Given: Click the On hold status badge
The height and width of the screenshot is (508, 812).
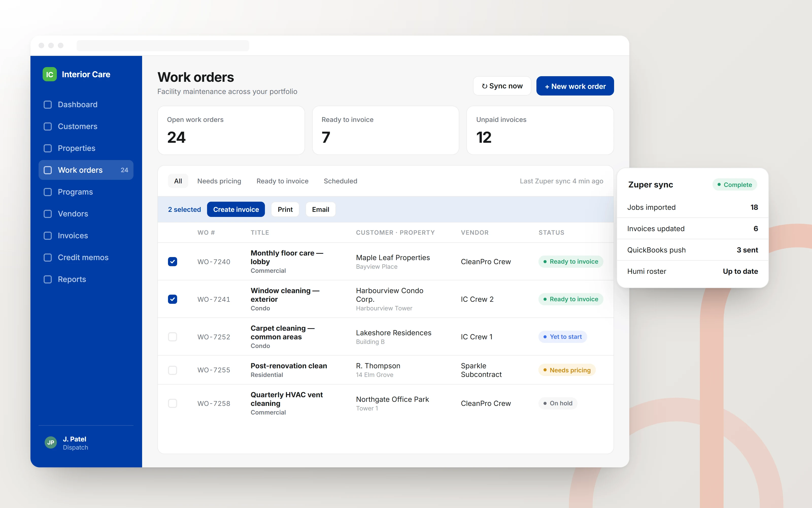Looking at the screenshot, I should [558, 403].
